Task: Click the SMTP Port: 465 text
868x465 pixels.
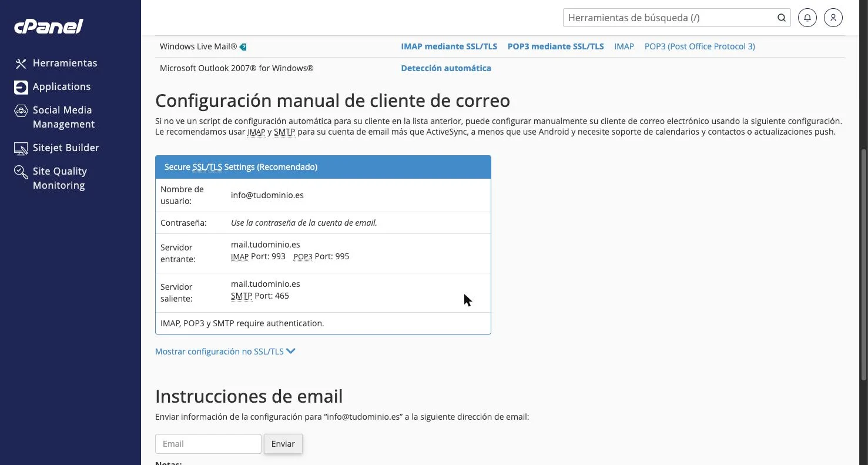Action: [260, 296]
